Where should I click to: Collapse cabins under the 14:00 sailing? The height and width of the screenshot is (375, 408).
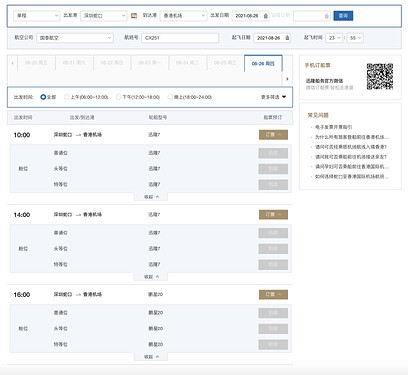click(151, 277)
